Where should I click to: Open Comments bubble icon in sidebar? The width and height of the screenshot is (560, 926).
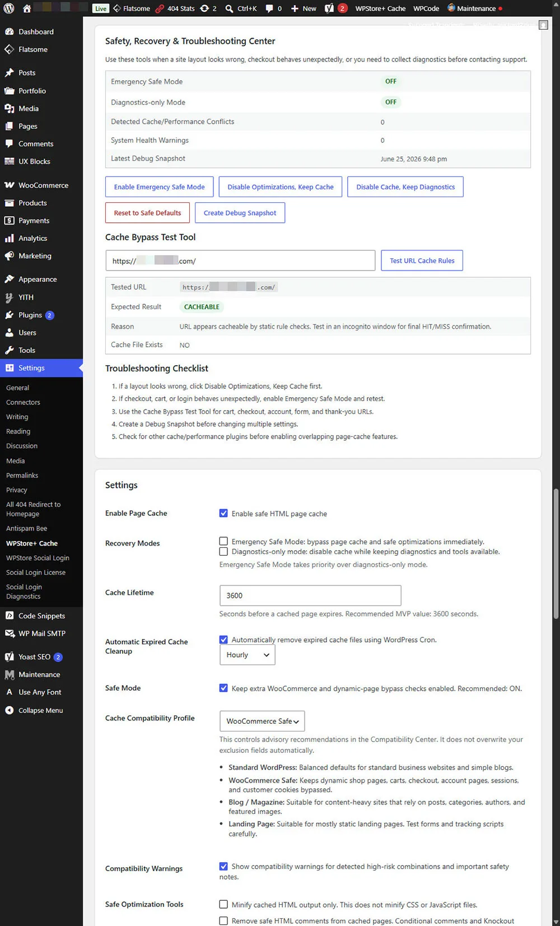pos(10,144)
